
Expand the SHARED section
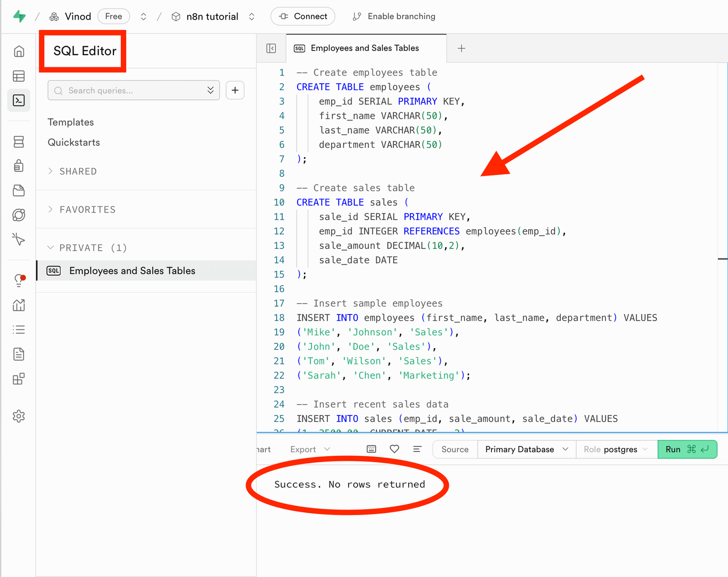pos(73,171)
